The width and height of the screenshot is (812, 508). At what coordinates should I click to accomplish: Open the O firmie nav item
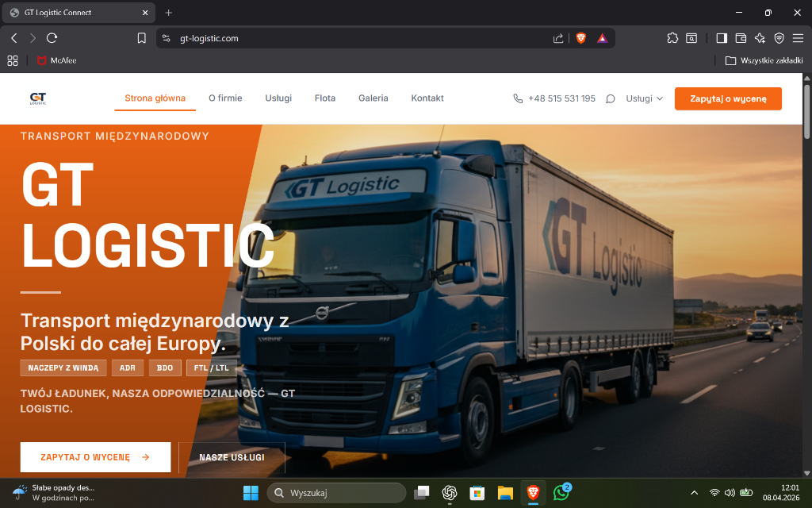click(225, 98)
